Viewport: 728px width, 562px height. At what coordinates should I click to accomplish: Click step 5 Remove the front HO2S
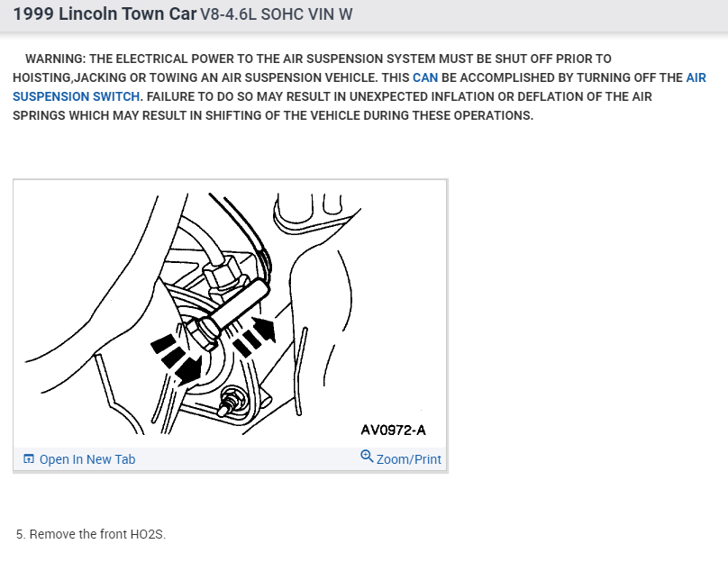pyautogui.click(x=90, y=534)
